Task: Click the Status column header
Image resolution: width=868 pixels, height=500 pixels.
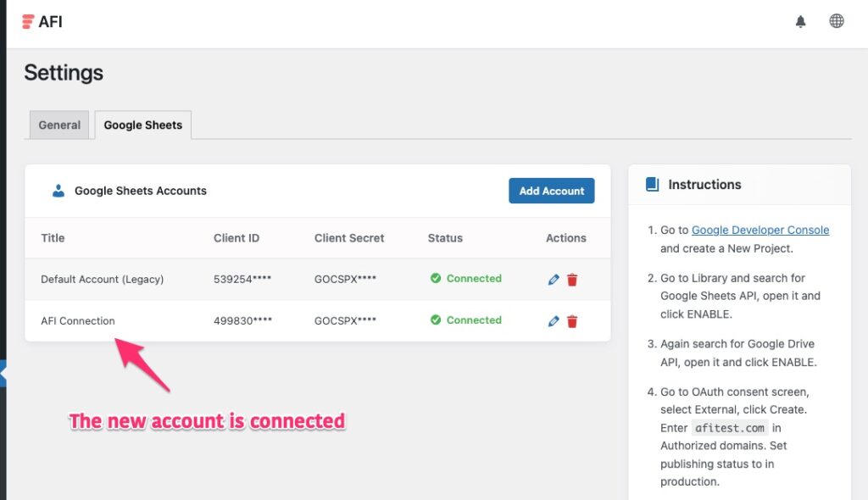Action: (445, 238)
